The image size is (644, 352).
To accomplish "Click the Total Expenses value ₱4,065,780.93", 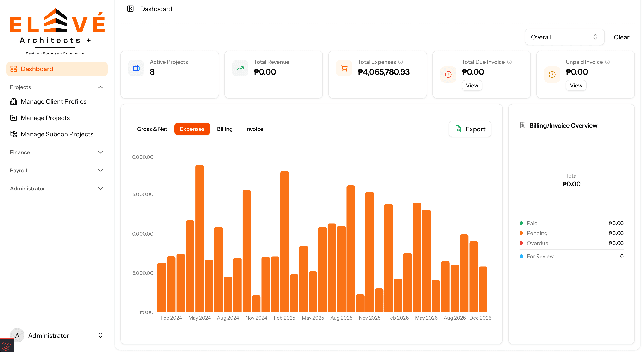I will (384, 72).
